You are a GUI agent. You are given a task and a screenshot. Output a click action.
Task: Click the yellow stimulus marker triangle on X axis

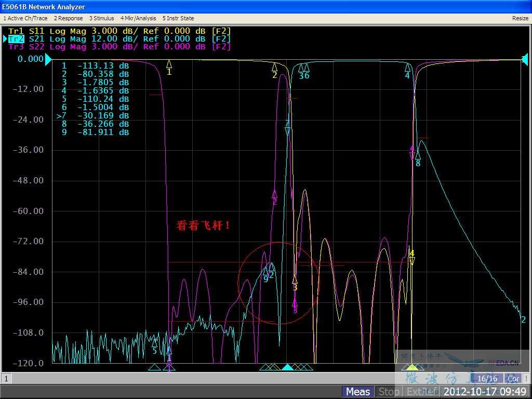pos(412,367)
